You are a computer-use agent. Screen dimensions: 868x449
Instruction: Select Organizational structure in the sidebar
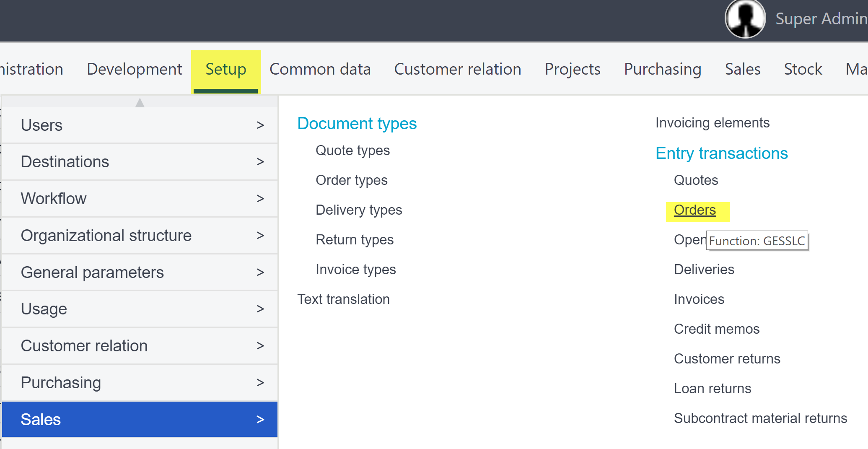(x=106, y=236)
